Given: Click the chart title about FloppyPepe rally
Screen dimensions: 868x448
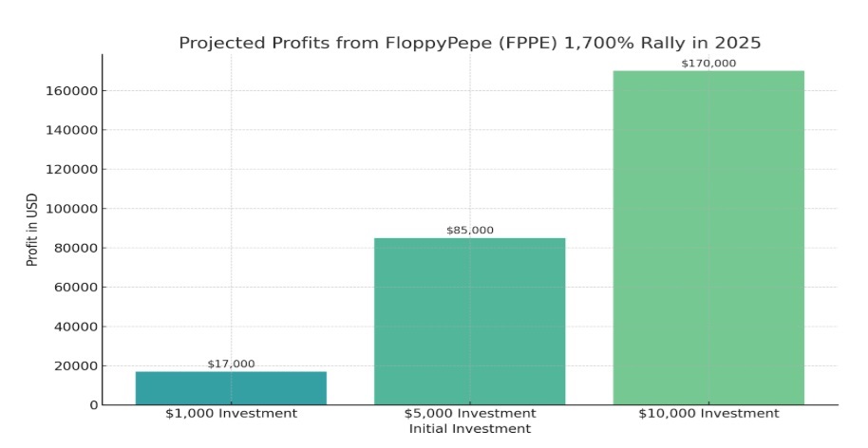Looking at the screenshot, I should (x=470, y=43).
